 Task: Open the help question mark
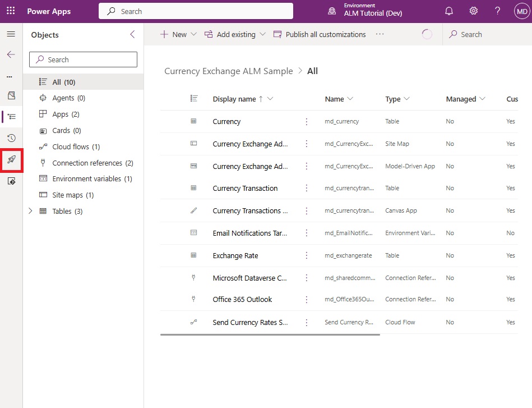(497, 11)
